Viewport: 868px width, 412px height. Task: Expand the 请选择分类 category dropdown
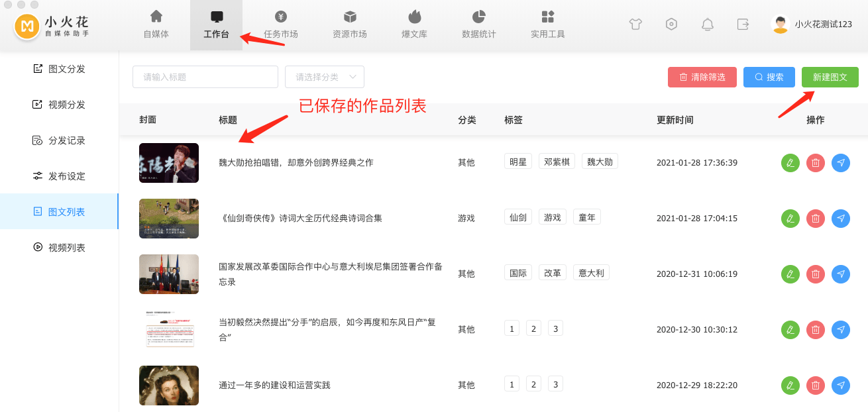click(325, 77)
